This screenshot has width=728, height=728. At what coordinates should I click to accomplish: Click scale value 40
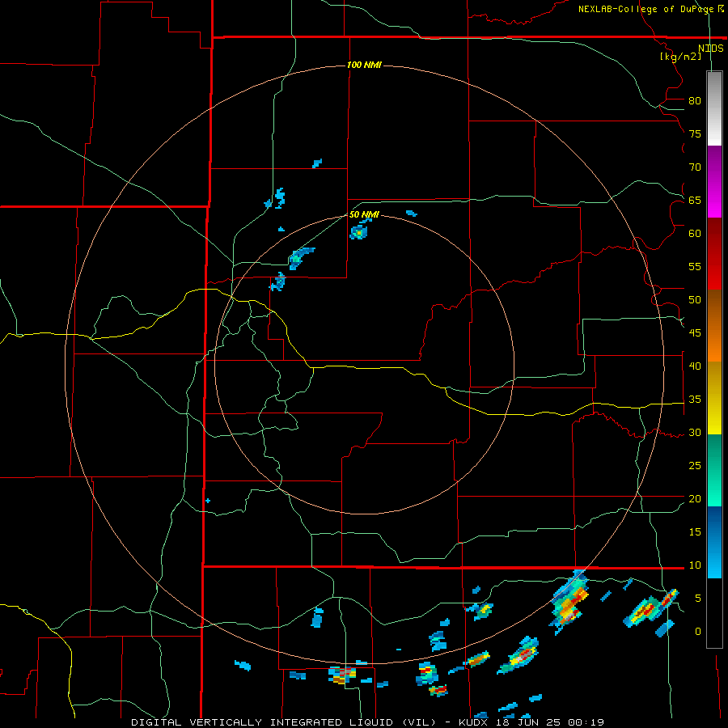click(695, 366)
